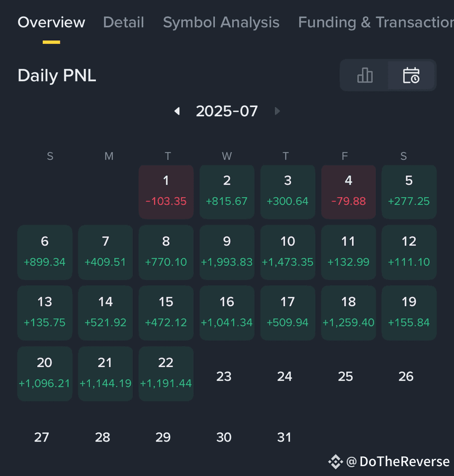The image size is (454, 476).
Task: Go to next month arrow
Action: coord(277,111)
